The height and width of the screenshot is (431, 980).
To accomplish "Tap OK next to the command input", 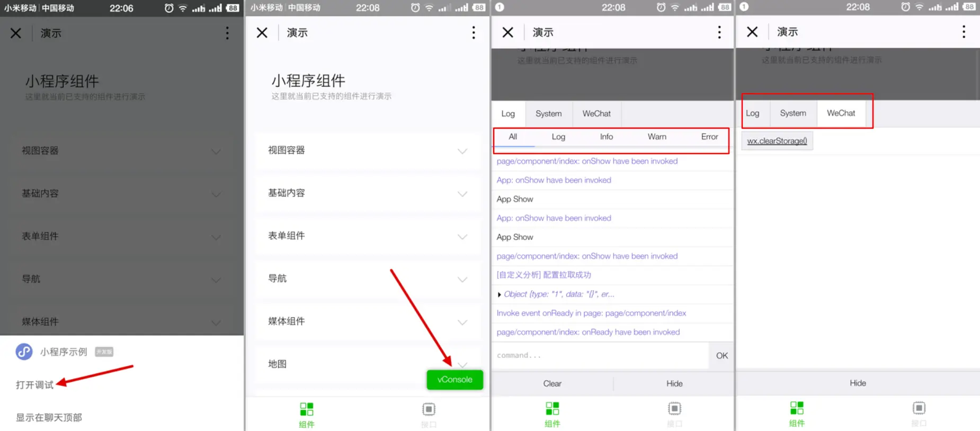I will click(x=721, y=356).
